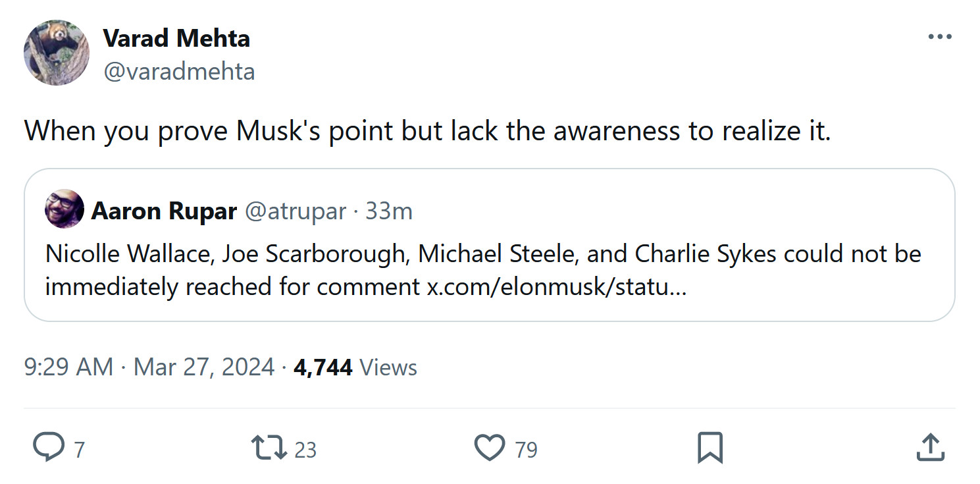The image size is (980, 484).
Task: Repost this tweet using the retweet icon
Action: point(269,448)
